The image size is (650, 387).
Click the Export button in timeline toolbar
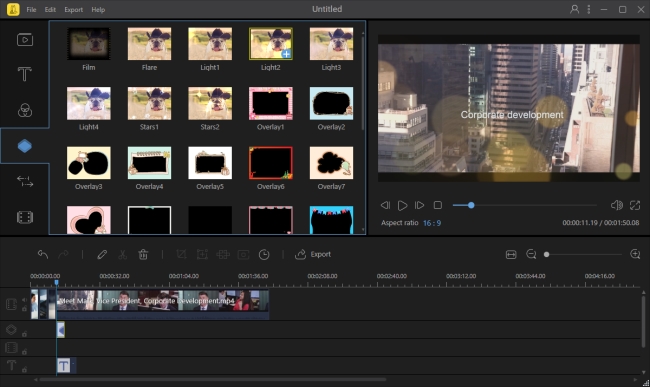pos(313,254)
